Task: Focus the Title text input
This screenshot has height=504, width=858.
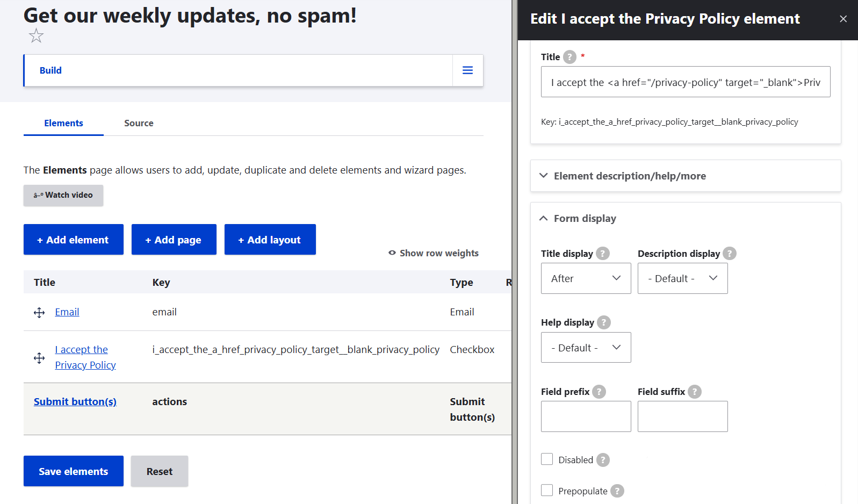Action: click(x=686, y=82)
